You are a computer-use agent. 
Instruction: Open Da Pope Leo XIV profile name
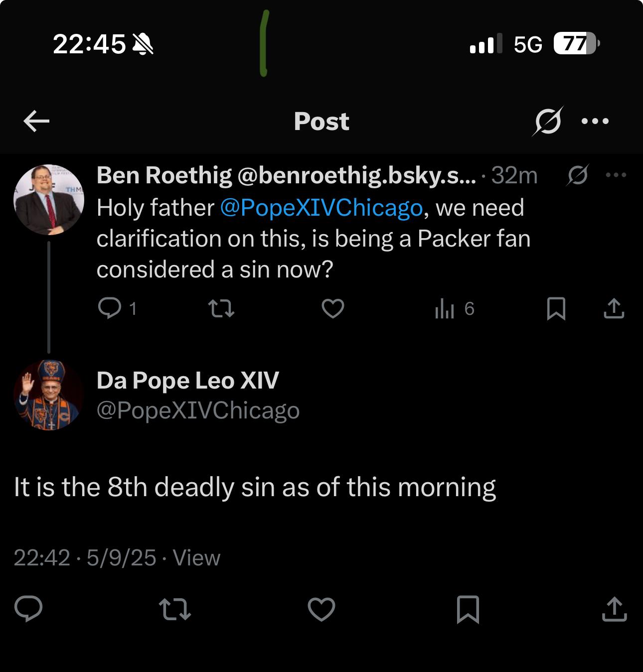point(188,381)
